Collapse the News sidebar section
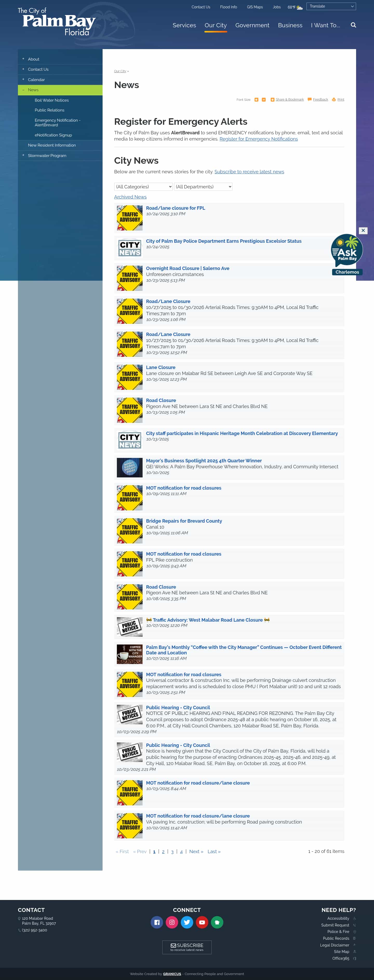The image size is (374, 980). [23, 90]
